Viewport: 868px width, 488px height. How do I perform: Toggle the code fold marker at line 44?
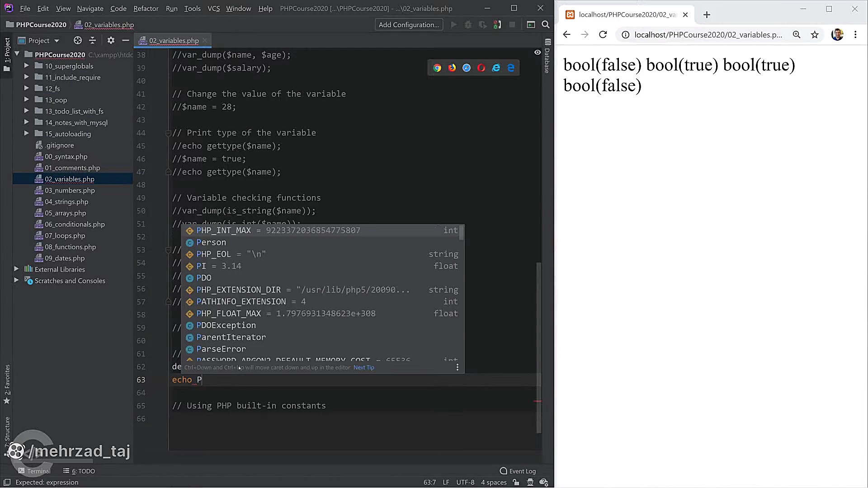[168, 133]
